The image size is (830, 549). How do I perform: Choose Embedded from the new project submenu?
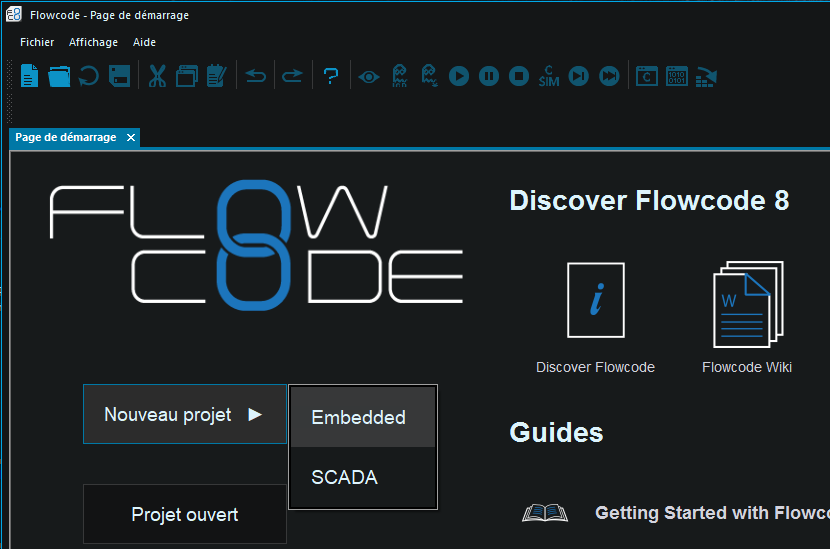tap(363, 417)
